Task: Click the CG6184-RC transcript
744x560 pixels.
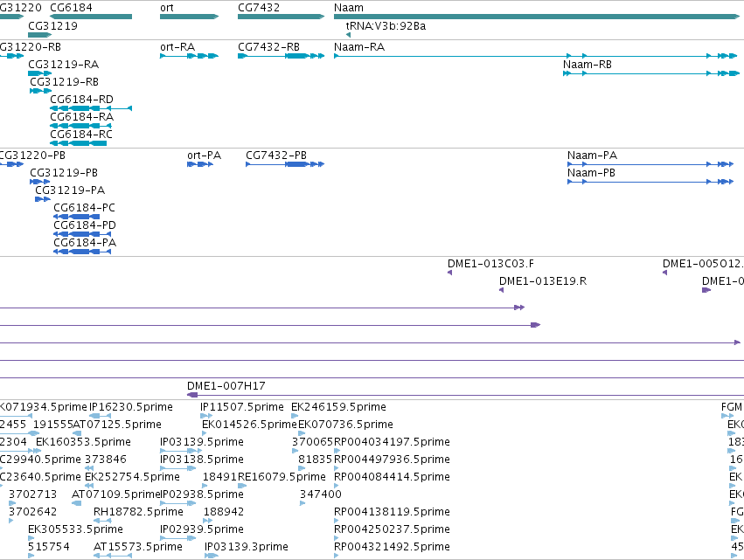Action: (79, 143)
